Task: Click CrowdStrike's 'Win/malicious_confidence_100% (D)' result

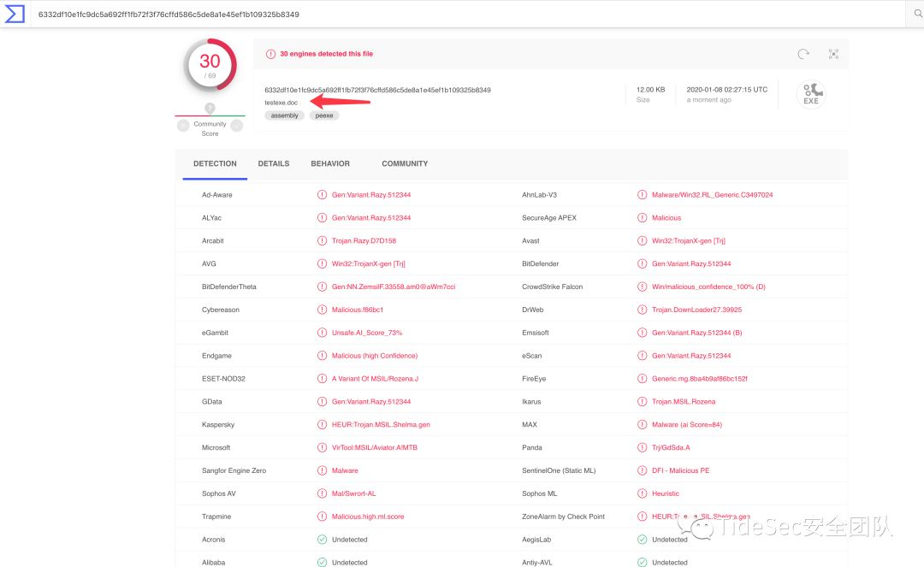Action: [708, 286]
